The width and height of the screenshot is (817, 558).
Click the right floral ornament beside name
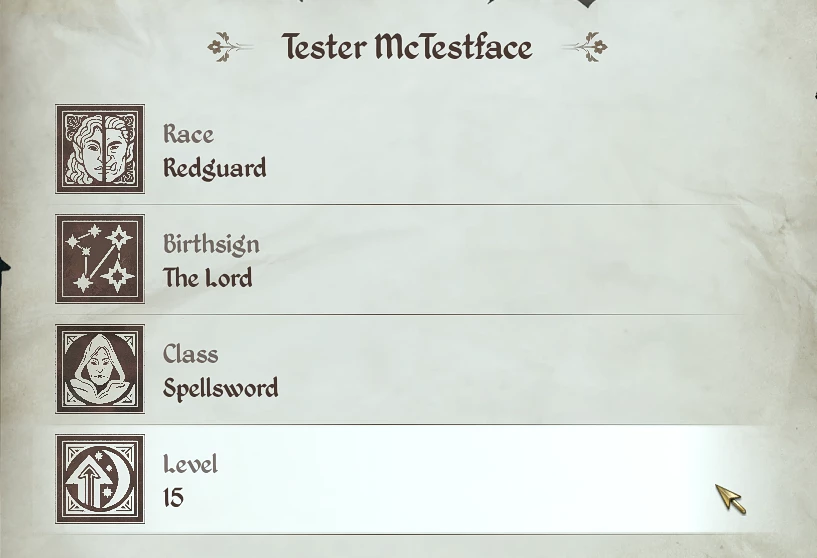coord(585,47)
